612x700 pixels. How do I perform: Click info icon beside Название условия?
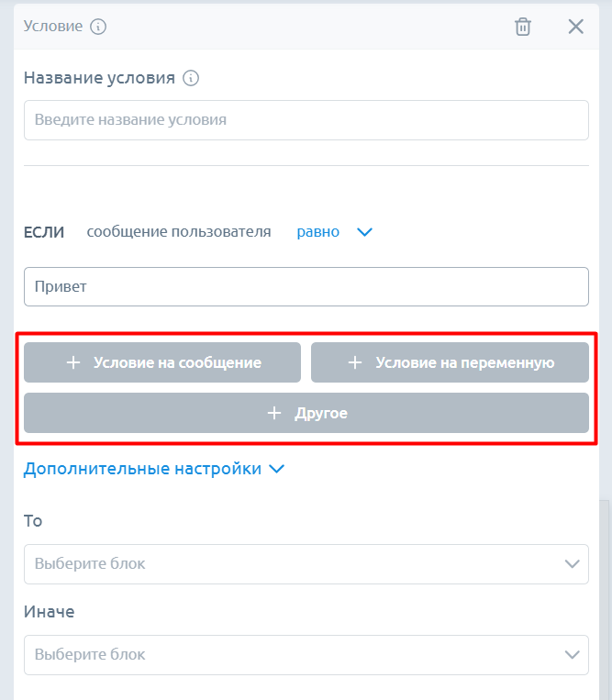(x=191, y=78)
